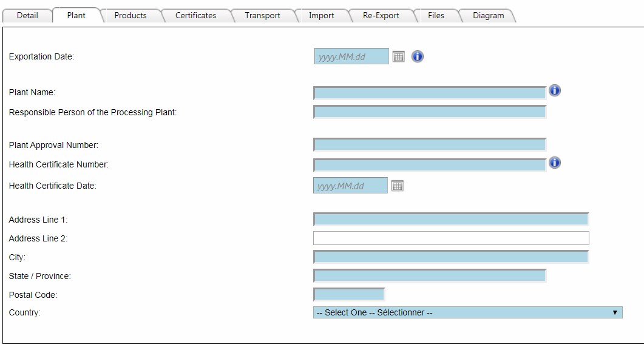Focus the Exportation Date input field
This screenshot has width=644, height=350.
tap(351, 56)
